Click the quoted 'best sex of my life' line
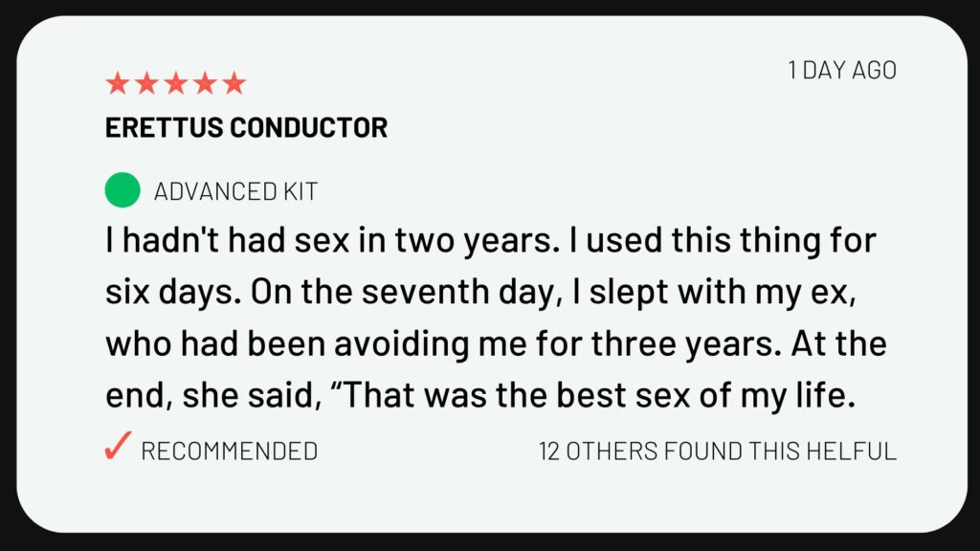Viewport: 980px width, 551px height. 480,395
